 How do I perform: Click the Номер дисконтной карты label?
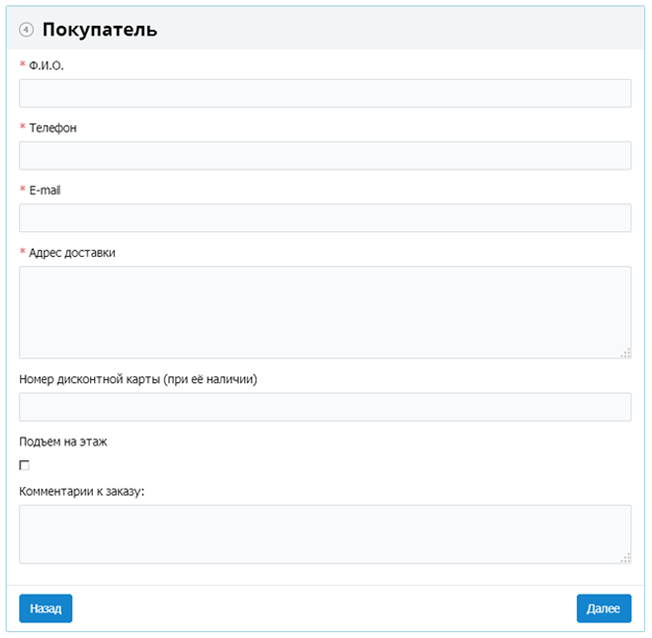coord(138,379)
